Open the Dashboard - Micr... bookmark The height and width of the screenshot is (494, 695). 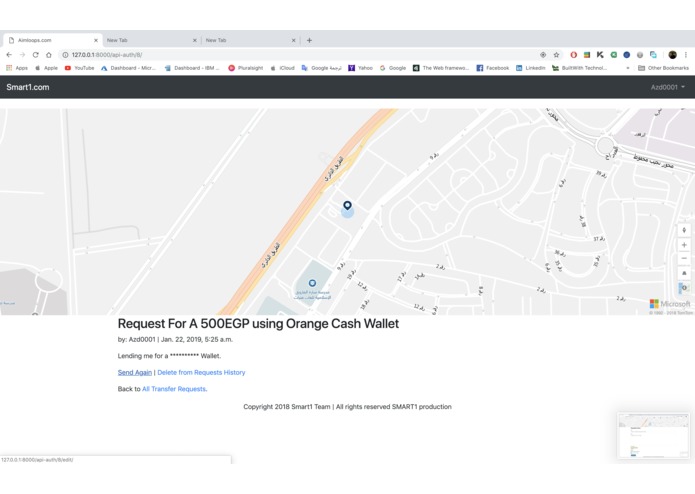[x=129, y=68]
